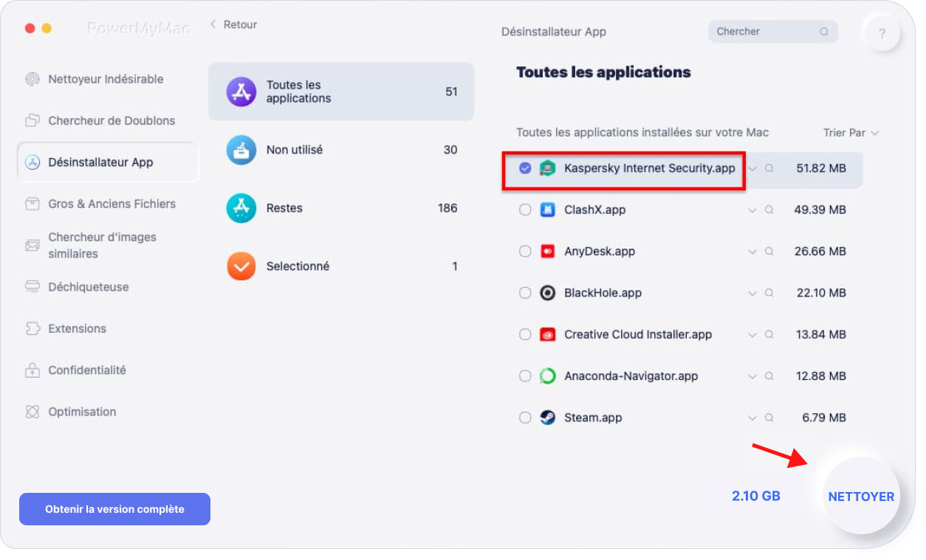The width and height of the screenshot is (926, 560).
Task: Click the Confidentialité lock icon
Action: [32, 370]
